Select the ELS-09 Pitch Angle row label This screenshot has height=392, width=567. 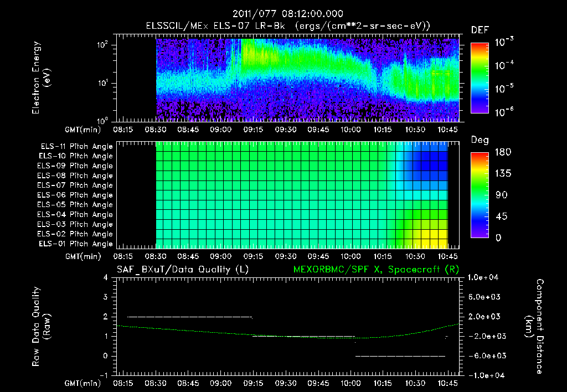pos(75,166)
